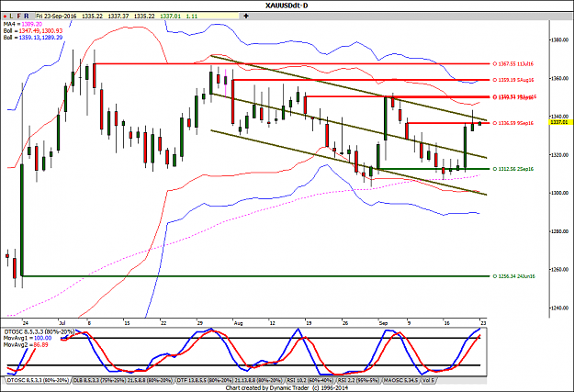This screenshot has height=392, width=574.
Task: Click the 1336.59 9Sep16 level label
Action: (x=513, y=123)
